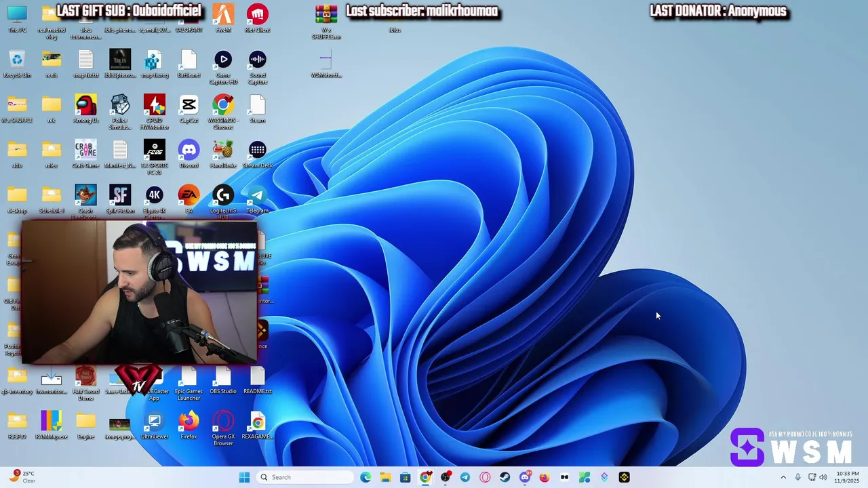868x488 pixels.
Task: Open the This PC desktop icon
Action: click(17, 18)
